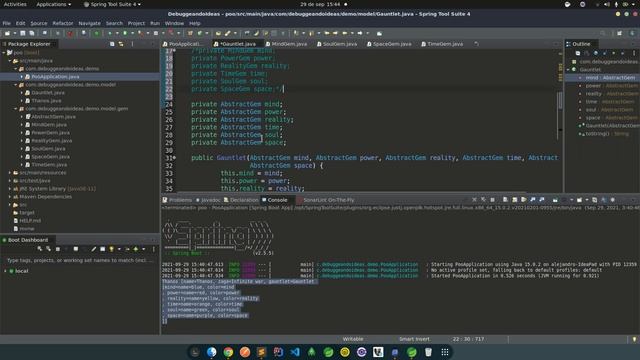Click the editor horizontal scrollbar
640x360 pixels.
351,191
